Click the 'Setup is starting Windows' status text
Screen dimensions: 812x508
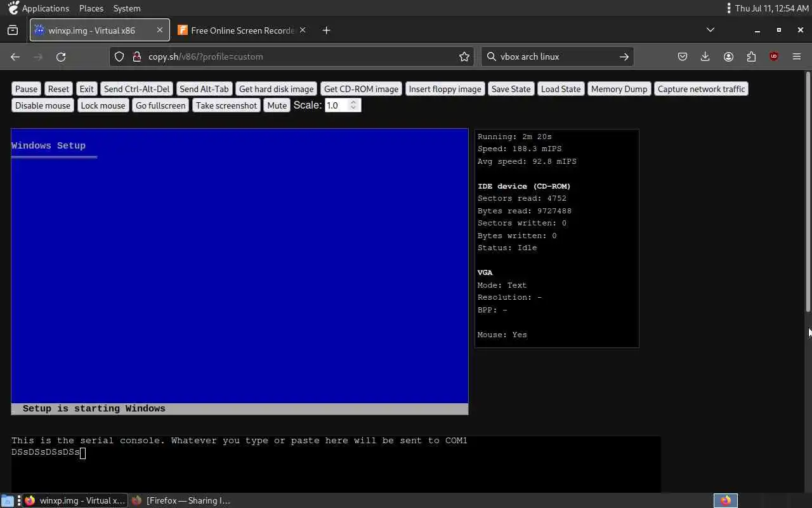tap(94, 408)
